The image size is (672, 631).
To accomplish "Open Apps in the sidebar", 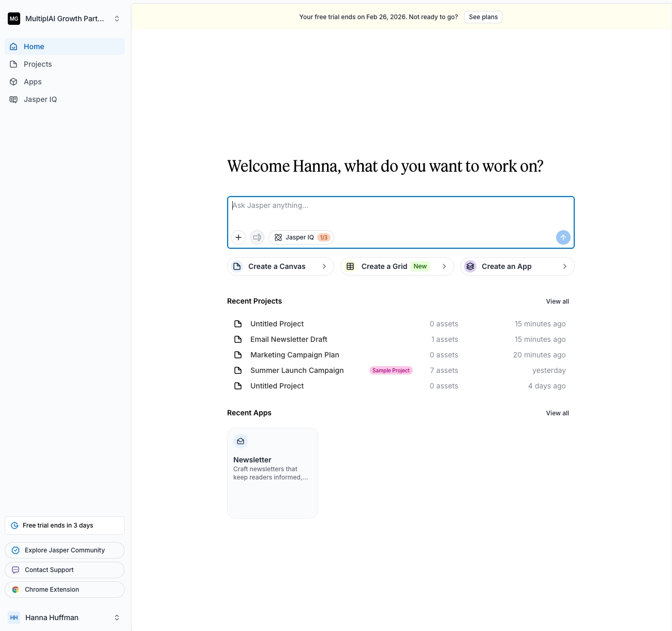I will point(33,82).
